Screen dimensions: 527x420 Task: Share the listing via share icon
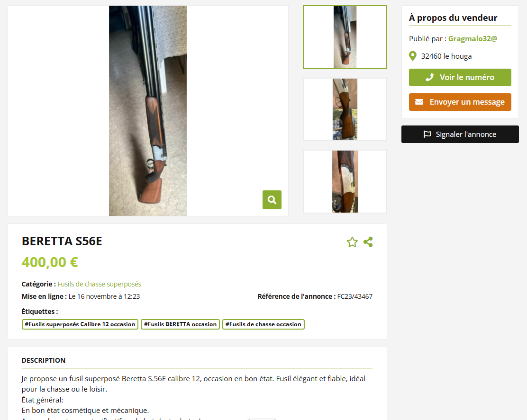click(368, 242)
